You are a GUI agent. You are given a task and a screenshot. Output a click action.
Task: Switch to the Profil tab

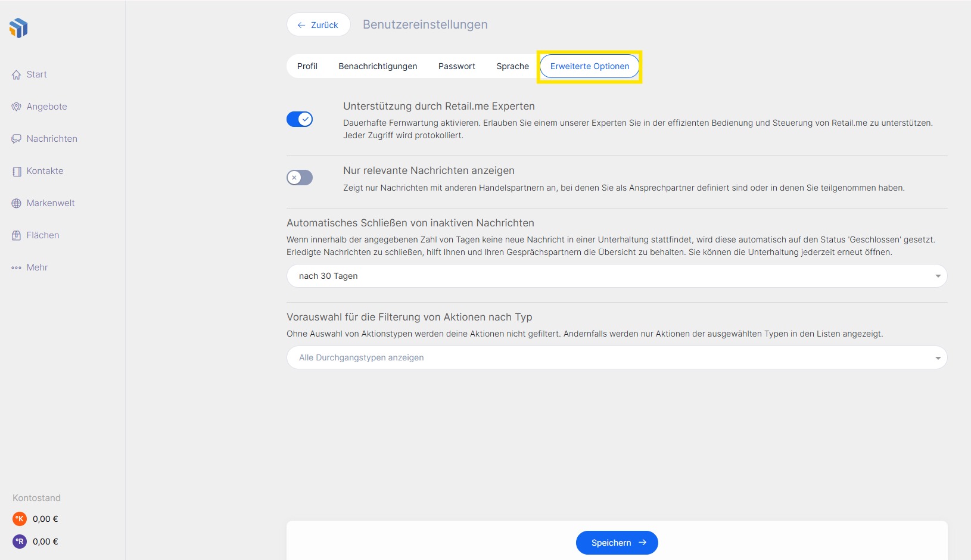(307, 66)
